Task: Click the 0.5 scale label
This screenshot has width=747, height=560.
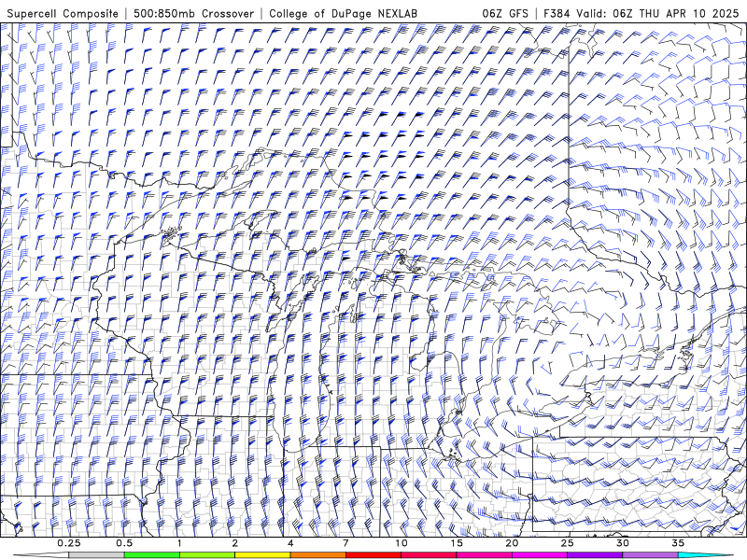Action: point(124,543)
